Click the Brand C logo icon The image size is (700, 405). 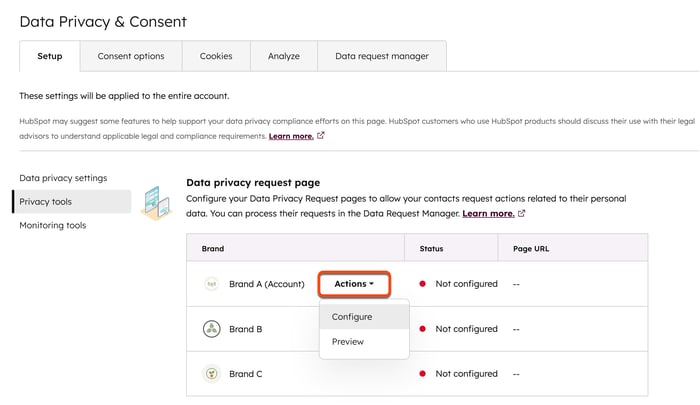[x=212, y=374]
